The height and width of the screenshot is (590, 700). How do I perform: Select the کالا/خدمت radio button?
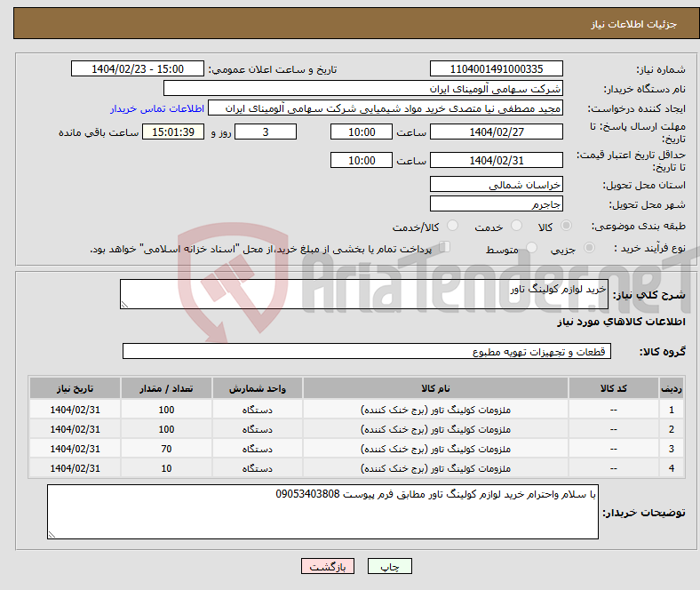[x=453, y=226]
